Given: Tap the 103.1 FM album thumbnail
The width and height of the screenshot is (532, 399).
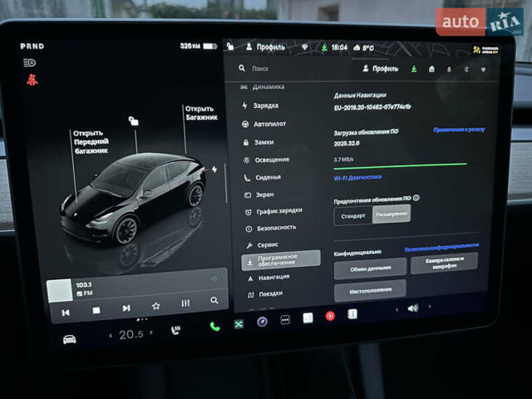Looking at the screenshot, I should pos(59,291).
